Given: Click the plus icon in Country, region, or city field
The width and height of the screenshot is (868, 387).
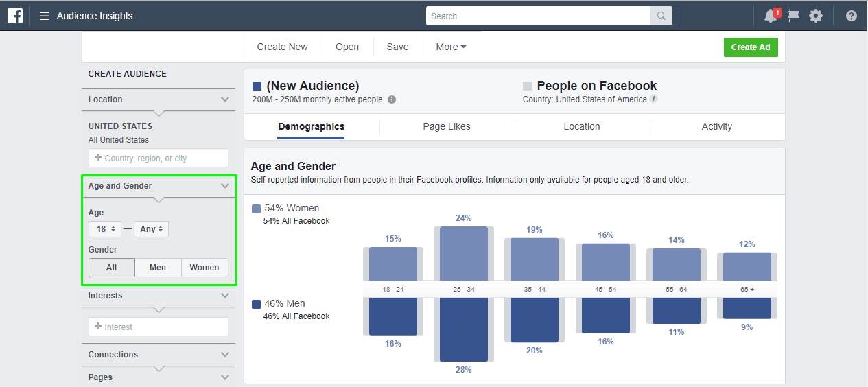Looking at the screenshot, I should click(98, 158).
